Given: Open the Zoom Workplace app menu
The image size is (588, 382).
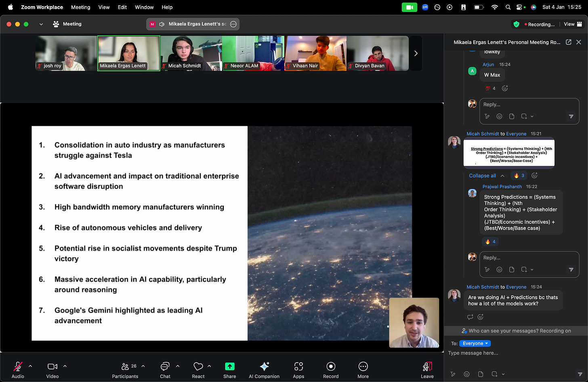Looking at the screenshot, I should (x=42, y=7).
